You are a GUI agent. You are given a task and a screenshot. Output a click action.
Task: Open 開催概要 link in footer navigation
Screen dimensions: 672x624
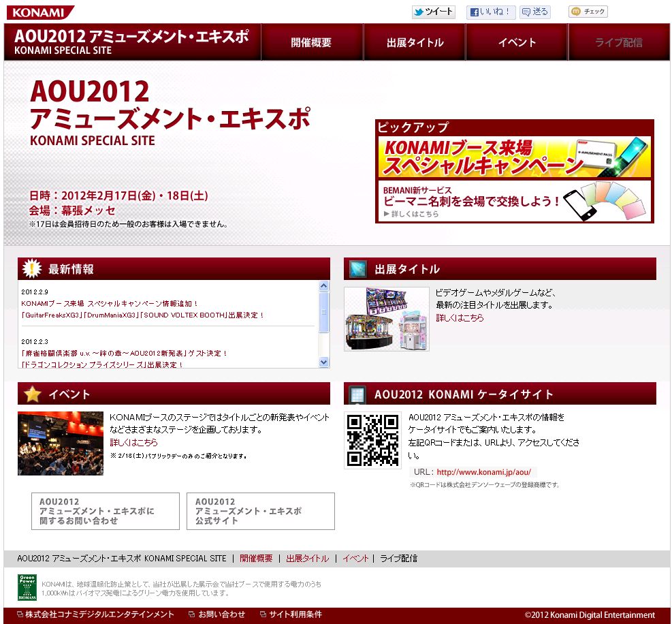pos(256,559)
